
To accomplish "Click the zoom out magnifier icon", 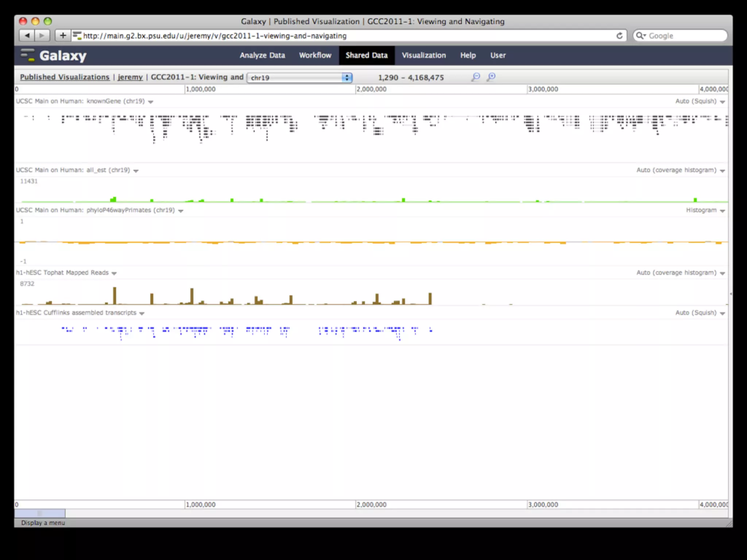I will 476,77.
